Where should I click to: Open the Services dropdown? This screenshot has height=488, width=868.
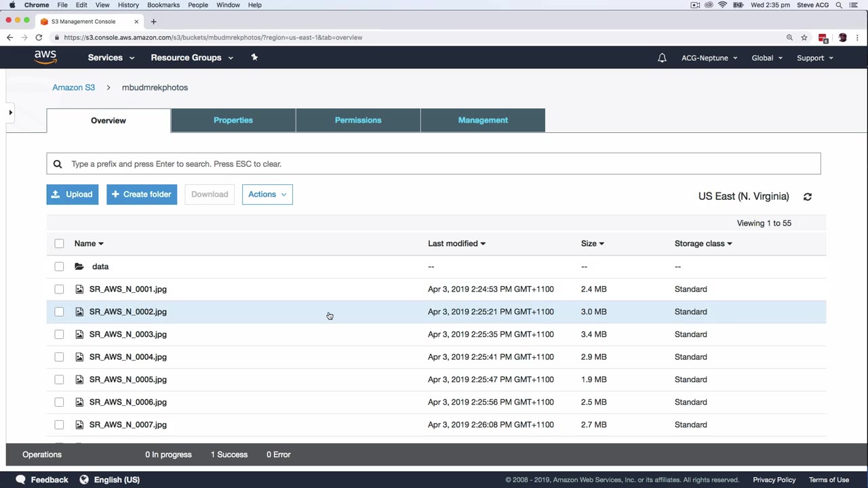click(x=111, y=58)
